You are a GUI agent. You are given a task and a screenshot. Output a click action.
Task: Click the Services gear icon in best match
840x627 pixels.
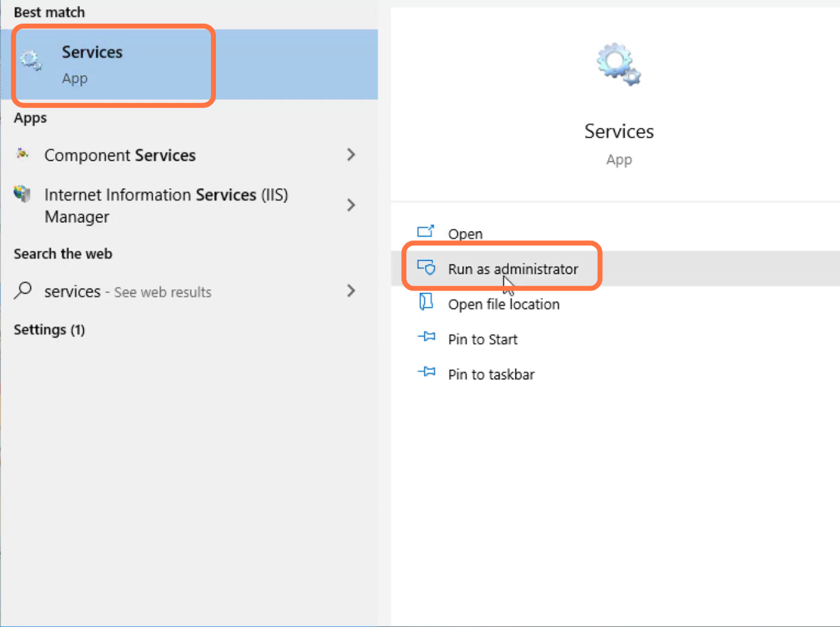click(x=30, y=61)
